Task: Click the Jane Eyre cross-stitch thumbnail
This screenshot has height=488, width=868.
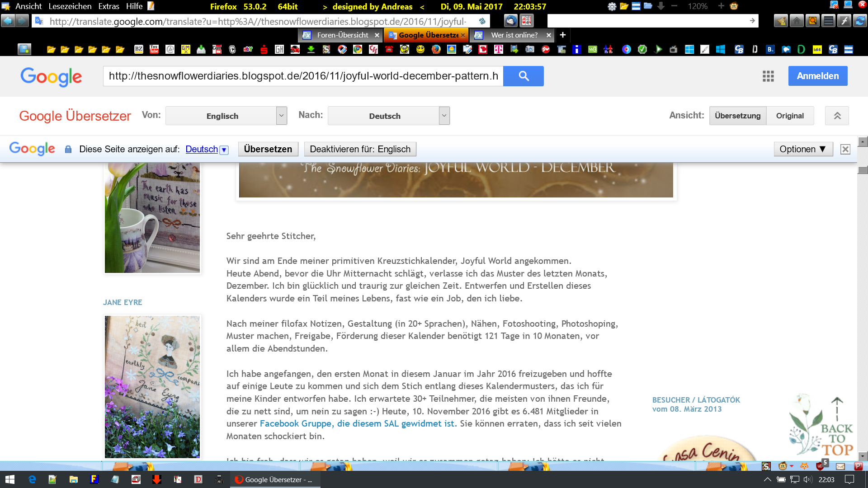Action: (152, 386)
